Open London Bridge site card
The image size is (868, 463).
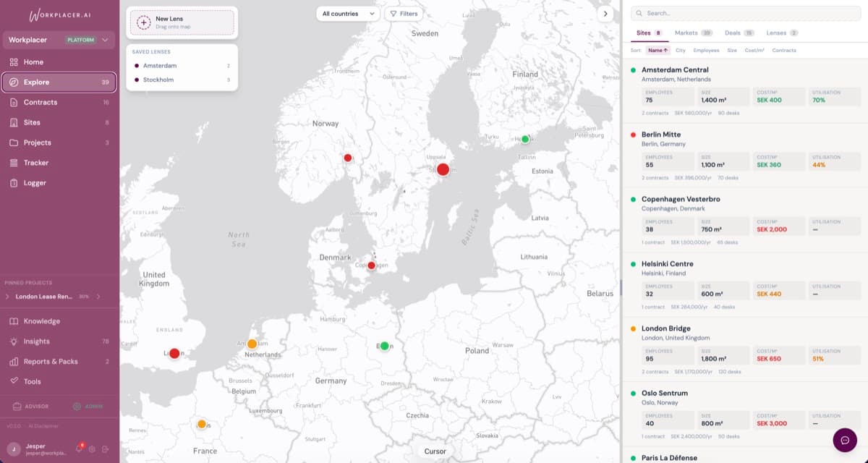click(x=745, y=349)
